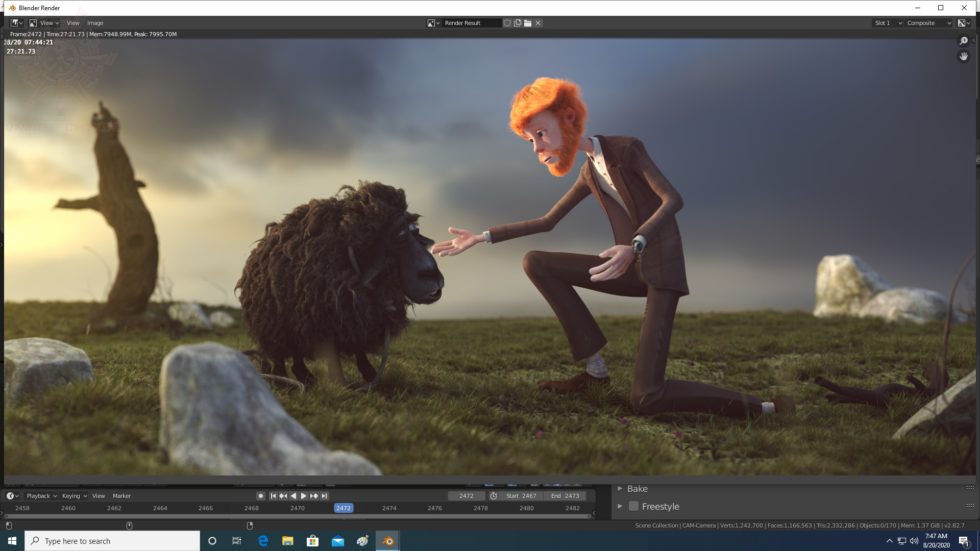The image size is (980, 551).
Task: Open Microsoft Edge from taskbar
Action: (263, 541)
